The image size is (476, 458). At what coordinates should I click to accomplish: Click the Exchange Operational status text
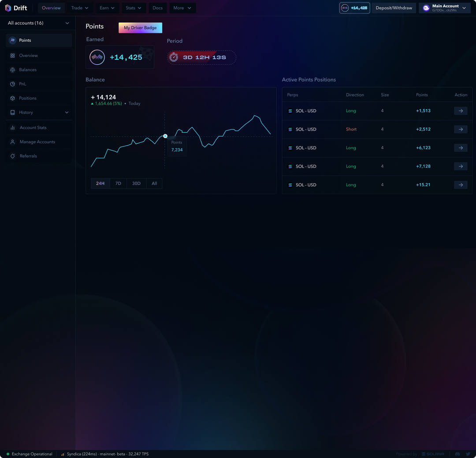tap(32, 454)
